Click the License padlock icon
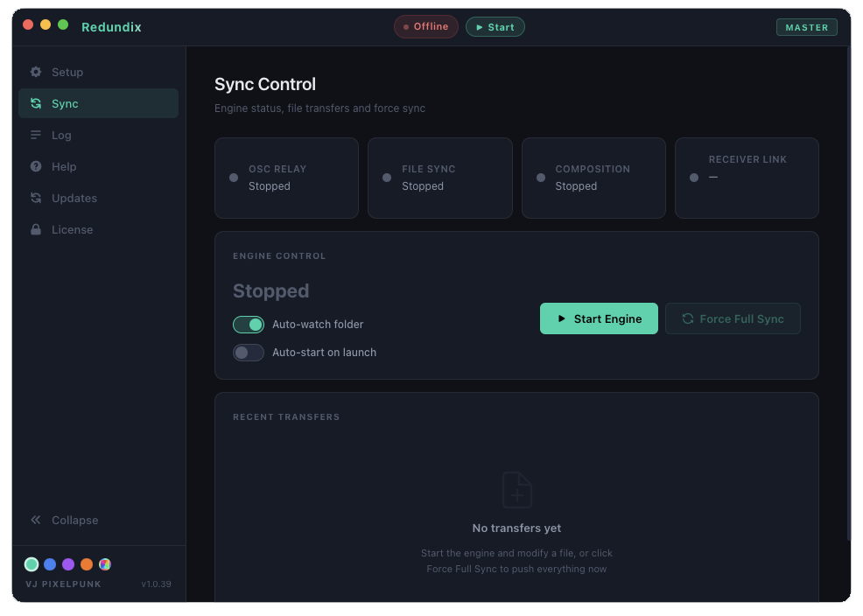This screenshot has width=863, height=616. (36, 229)
